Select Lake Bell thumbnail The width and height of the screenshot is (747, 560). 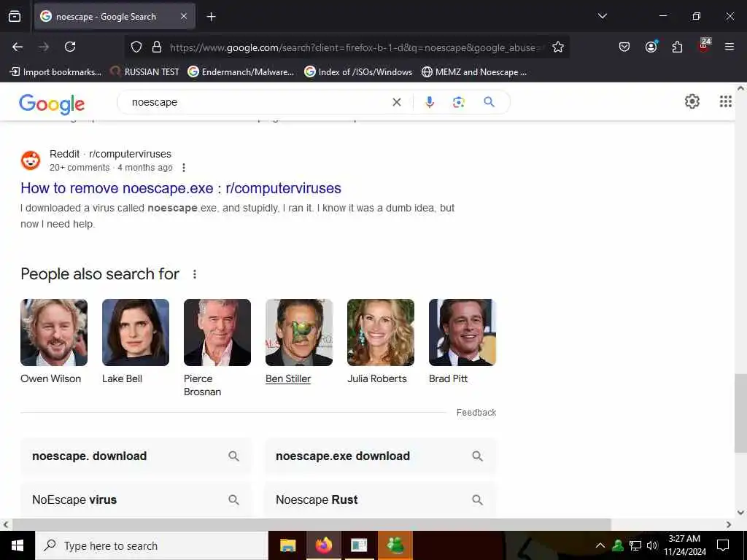[135, 332]
